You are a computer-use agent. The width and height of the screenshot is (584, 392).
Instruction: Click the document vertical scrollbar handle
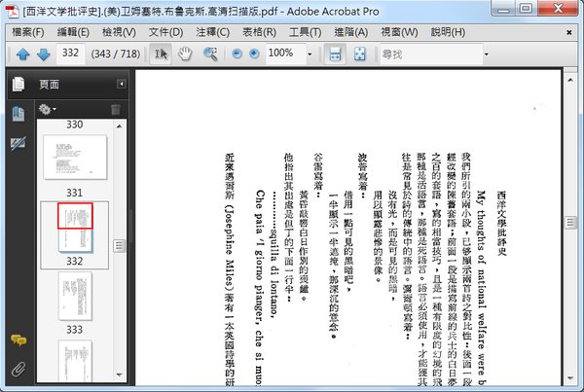pos(570,223)
